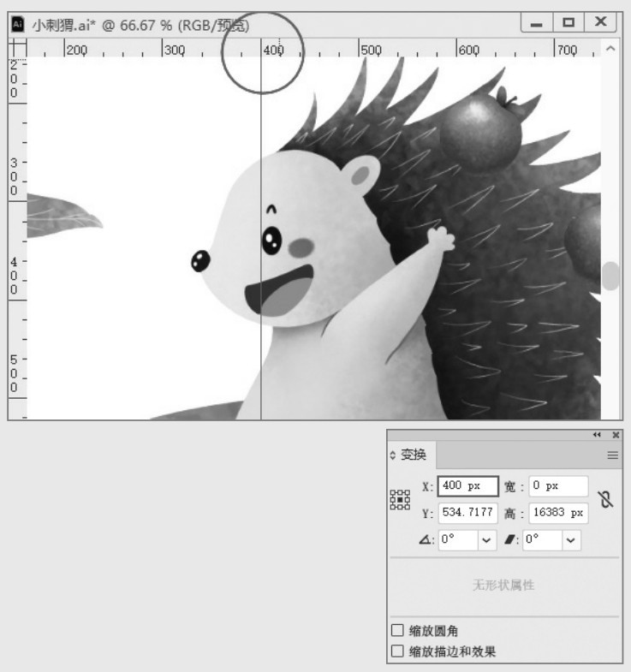Open the rotation angle dropdown
631x672 pixels.
[487, 541]
